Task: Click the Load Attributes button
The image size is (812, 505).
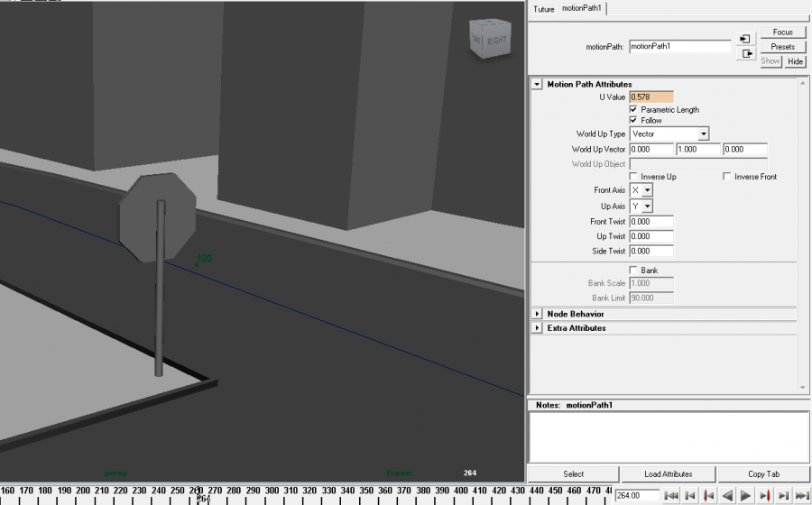Action: point(669,473)
